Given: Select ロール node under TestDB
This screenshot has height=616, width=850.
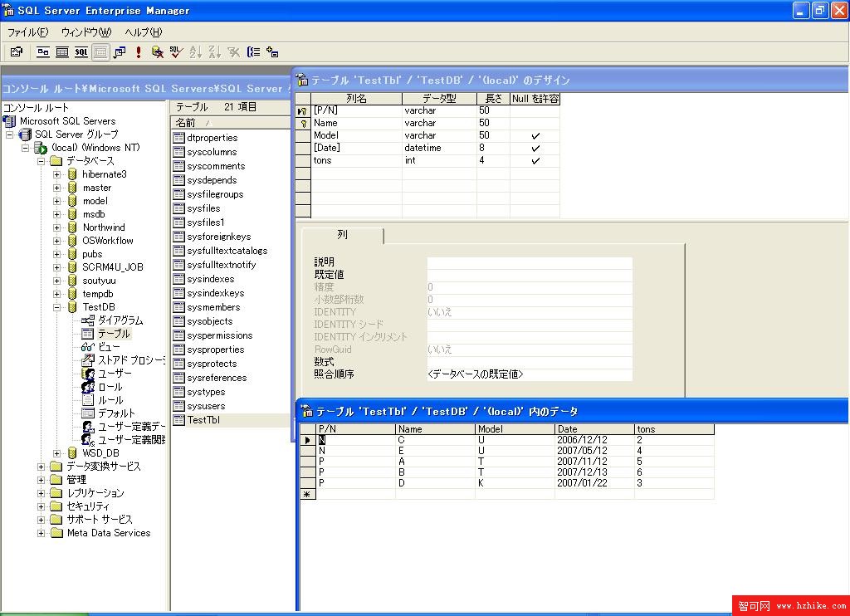Looking at the screenshot, I should click(110, 387).
